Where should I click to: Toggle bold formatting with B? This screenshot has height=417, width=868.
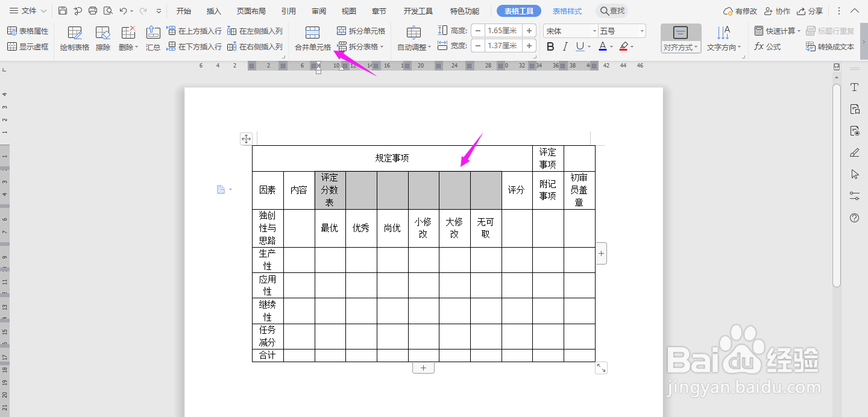[550, 46]
